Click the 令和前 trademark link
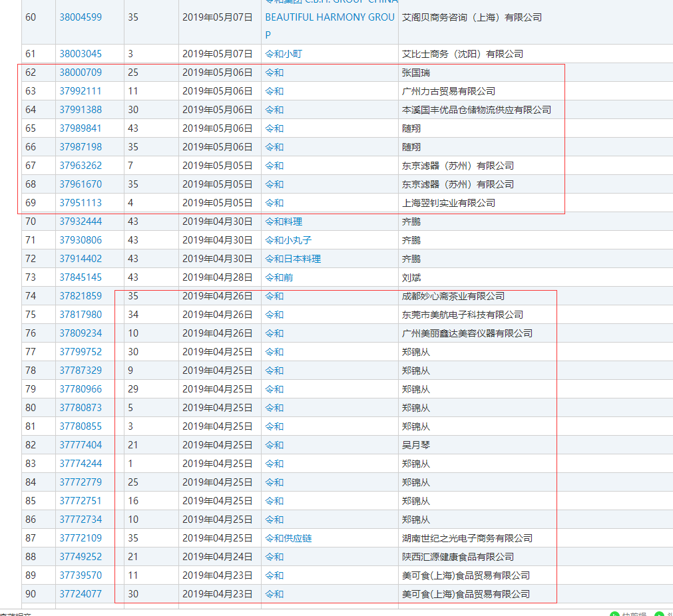 click(279, 277)
